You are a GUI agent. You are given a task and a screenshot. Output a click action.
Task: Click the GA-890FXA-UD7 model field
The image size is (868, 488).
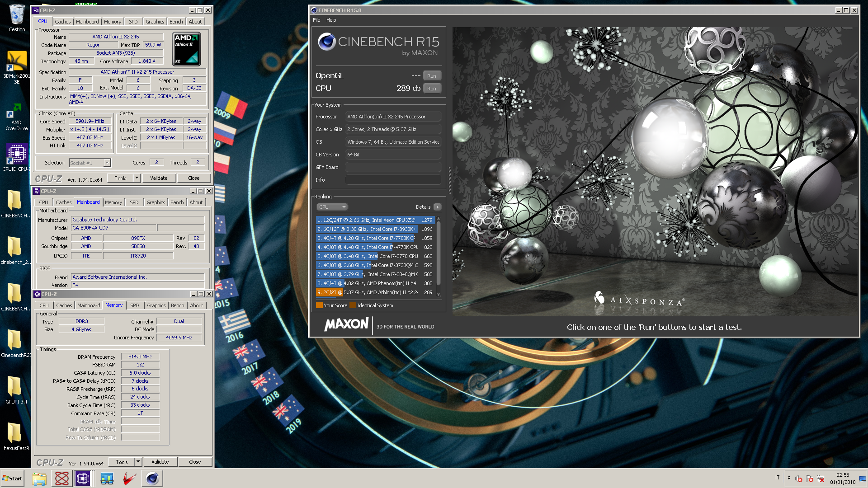point(113,228)
